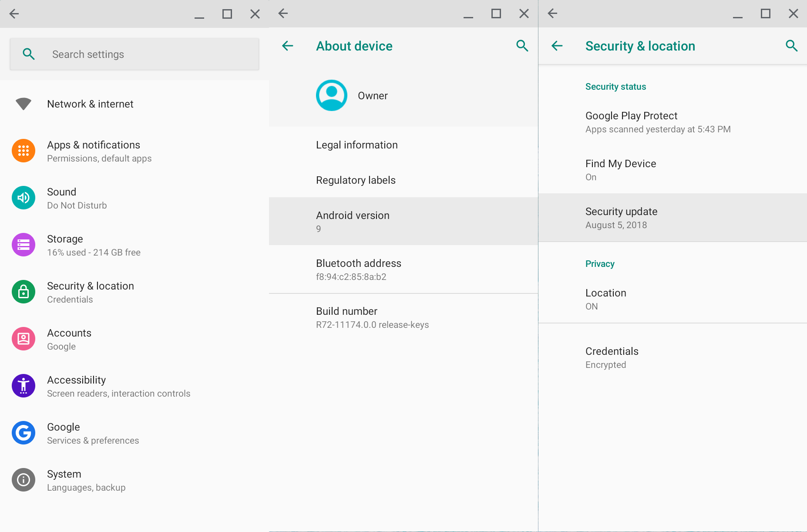Click the Search settings field
The height and width of the screenshot is (532, 807).
134,54
